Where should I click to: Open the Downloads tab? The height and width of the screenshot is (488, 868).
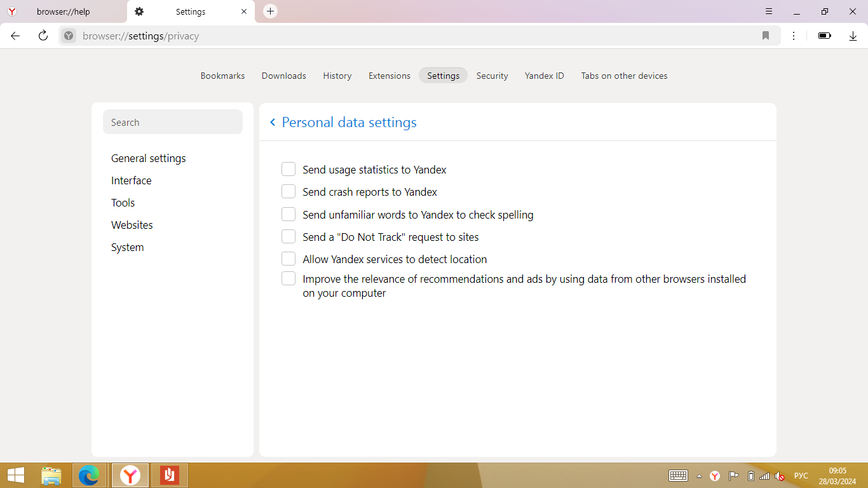(284, 76)
